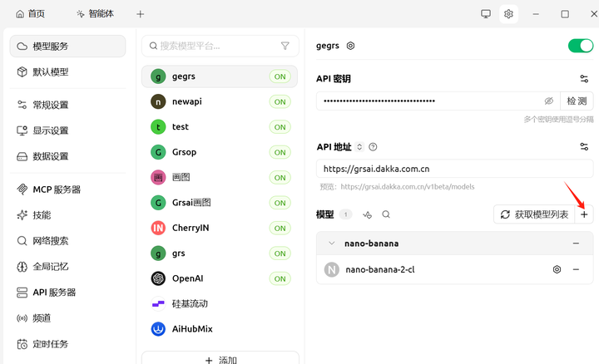Remove the nano-banana-2-cl model
This screenshot has height=364, width=599.
click(x=576, y=269)
